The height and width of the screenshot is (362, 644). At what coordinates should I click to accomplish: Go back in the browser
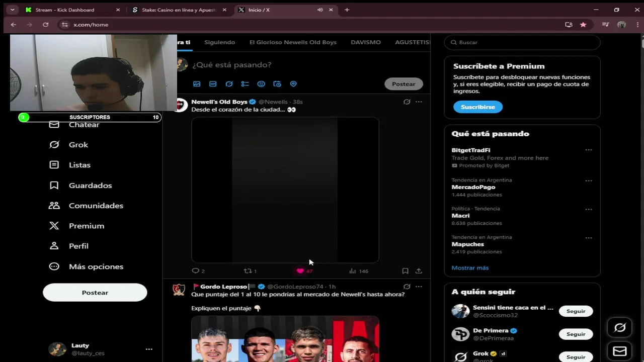pyautogui.click(x=14, y=25)
